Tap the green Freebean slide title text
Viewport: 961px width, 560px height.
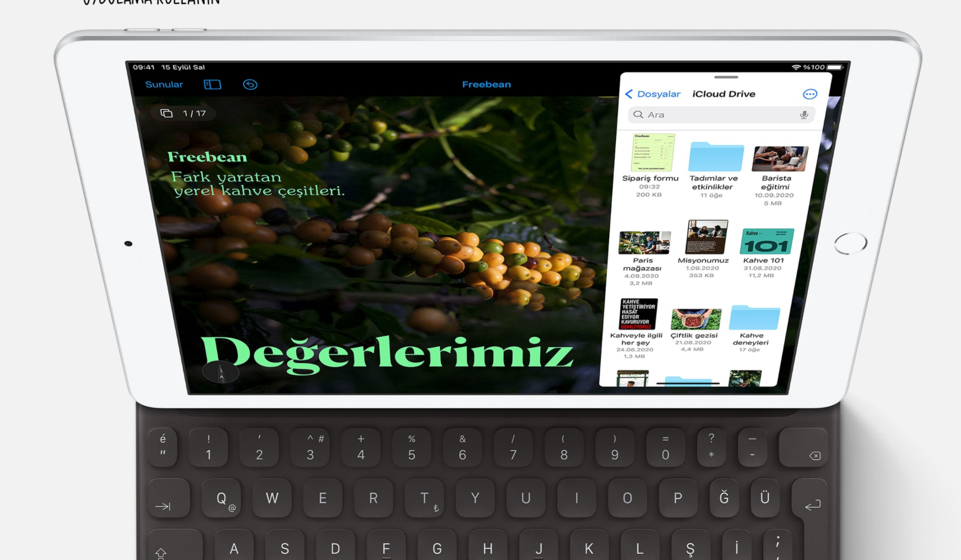click(207, 157)
